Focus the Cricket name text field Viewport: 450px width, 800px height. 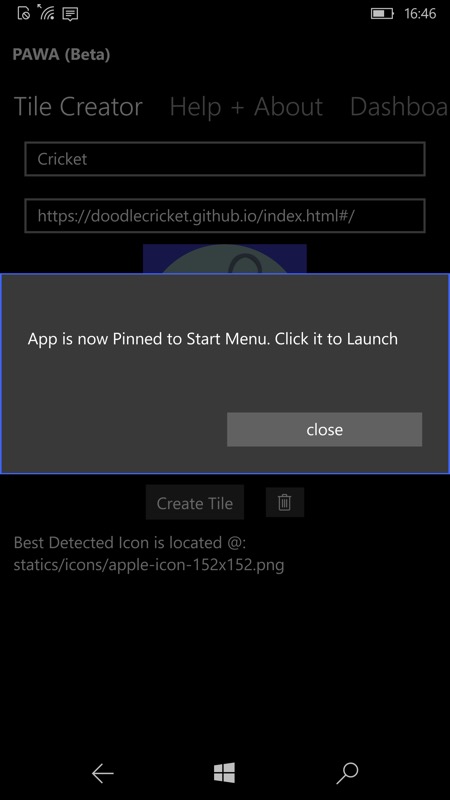click(x=225, y=159)
